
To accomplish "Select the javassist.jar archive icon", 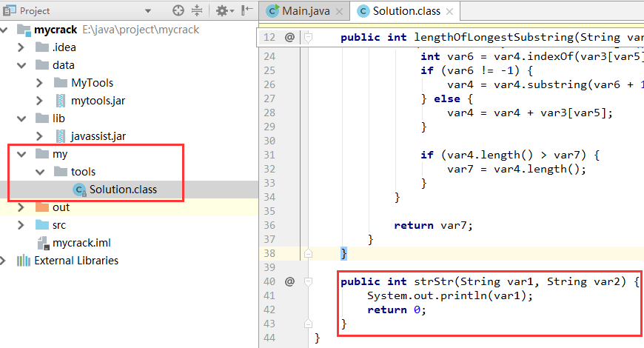I will point(61,136).
